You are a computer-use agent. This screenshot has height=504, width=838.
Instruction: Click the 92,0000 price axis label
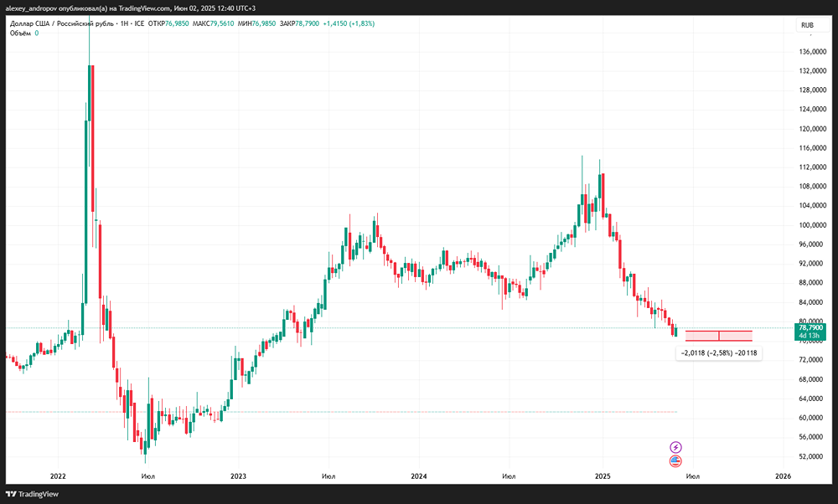(x=812, y=263)
